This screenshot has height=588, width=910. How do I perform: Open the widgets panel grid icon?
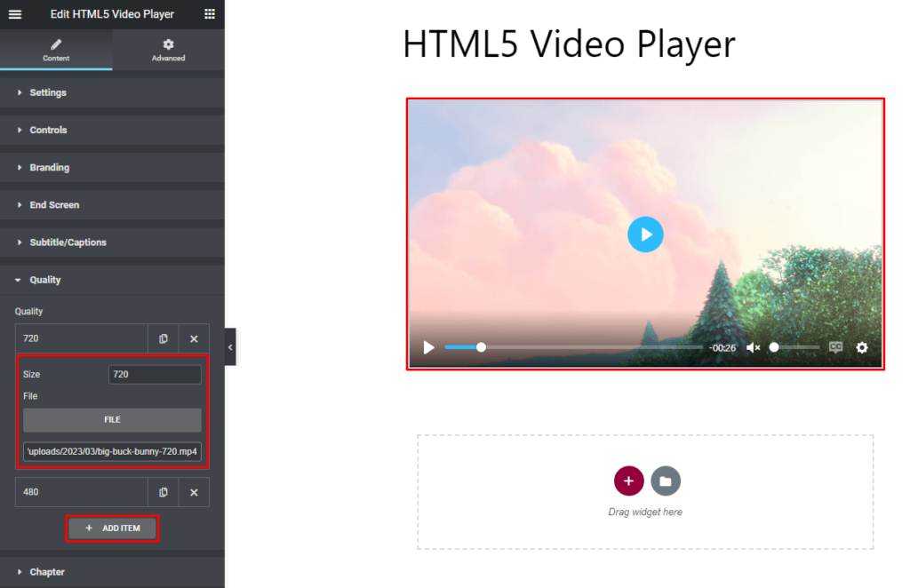click(x=210, y=13)
